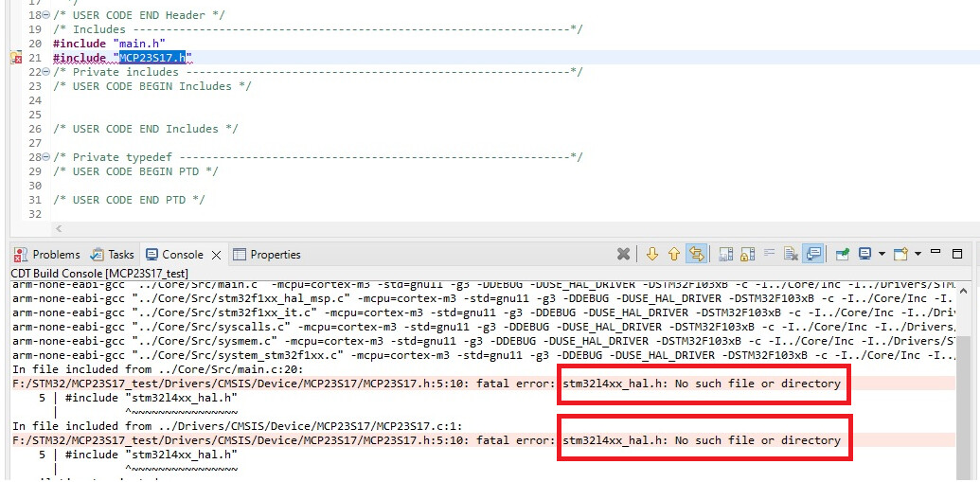
Task: Collapse the Private typedef comment fold on line 28
Action: [x=46, y=157]
